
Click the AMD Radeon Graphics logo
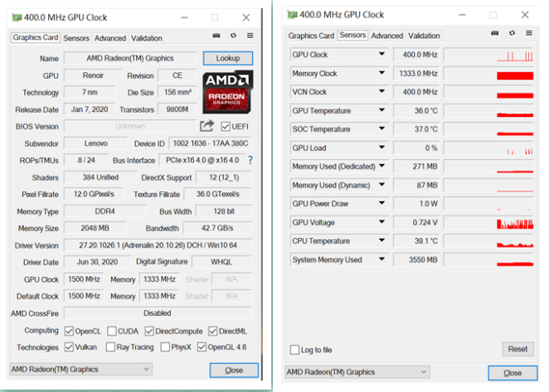point(227,92)
